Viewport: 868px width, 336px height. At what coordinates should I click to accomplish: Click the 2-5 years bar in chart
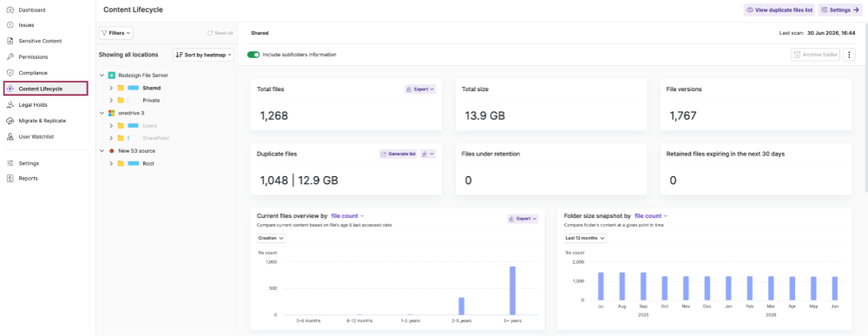pyautogui.click(x=461, y=306)
